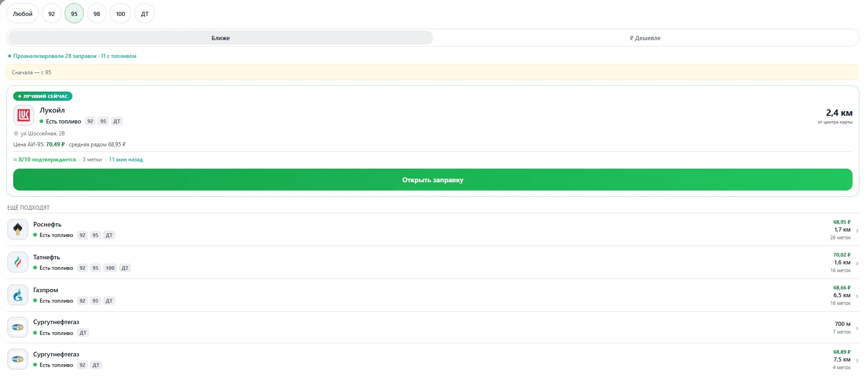This screenshot has height=376, width=868.
Task: Click the 95 fuel tag in Лукойл card
Action: (103, 121)
